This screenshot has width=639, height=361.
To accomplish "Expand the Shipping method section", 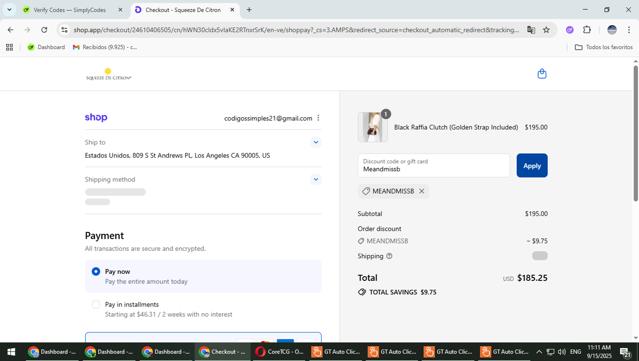I will pyautogui.click(x=316, y=179).
